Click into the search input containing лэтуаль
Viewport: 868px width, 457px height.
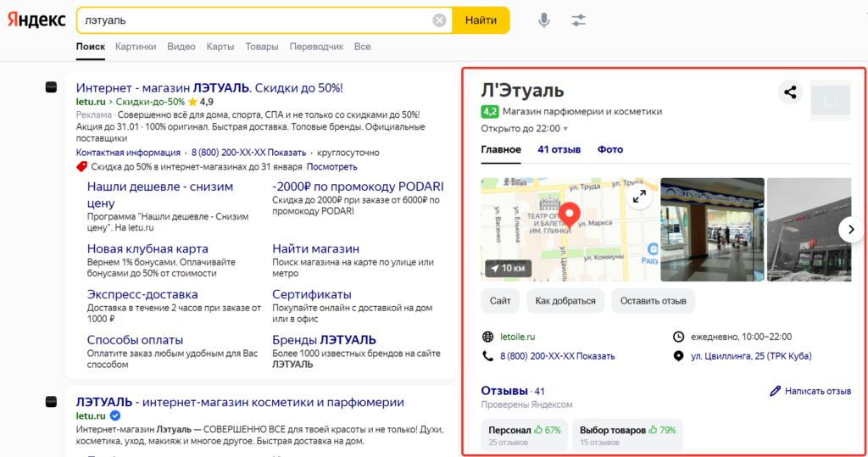click(x=254, y=20)
